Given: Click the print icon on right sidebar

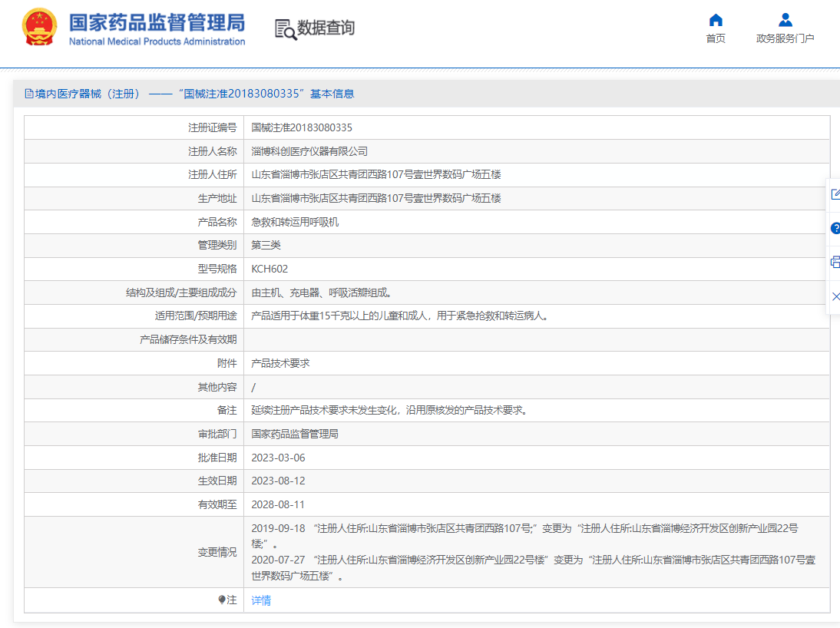Looking at the screenshot, I should click(x=835, y=263).
